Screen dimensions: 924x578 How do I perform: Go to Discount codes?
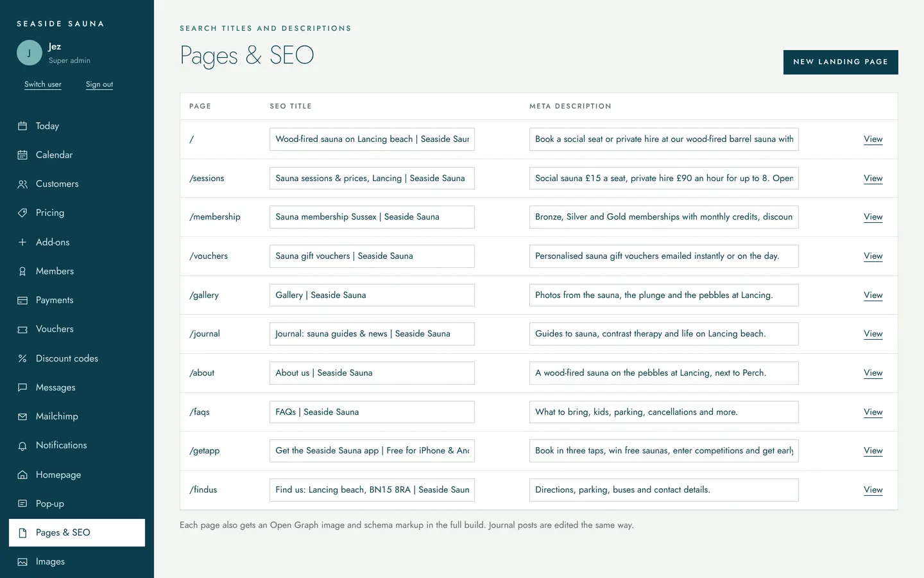(77, 358)
